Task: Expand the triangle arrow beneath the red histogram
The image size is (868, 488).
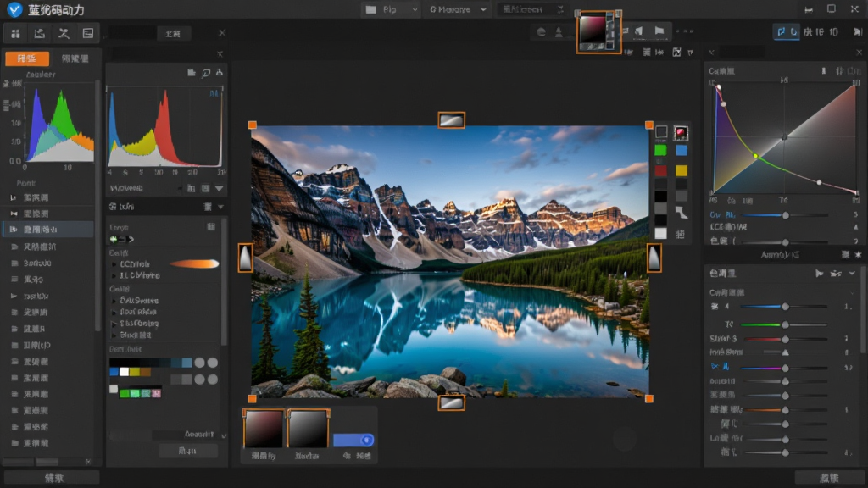Action: 220,189
